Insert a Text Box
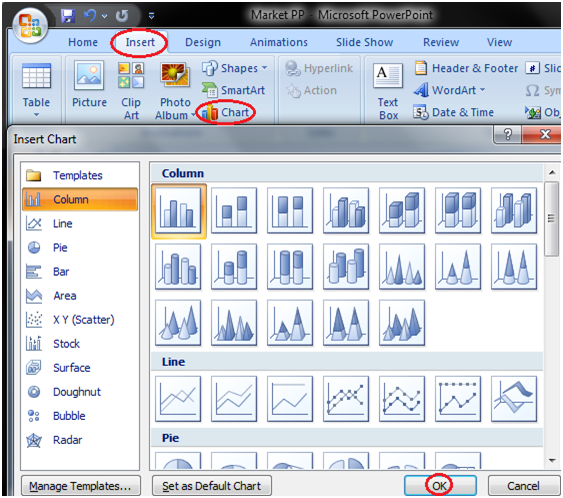The width and height of the screenshot is (563, 498). [x=388, y=91]
